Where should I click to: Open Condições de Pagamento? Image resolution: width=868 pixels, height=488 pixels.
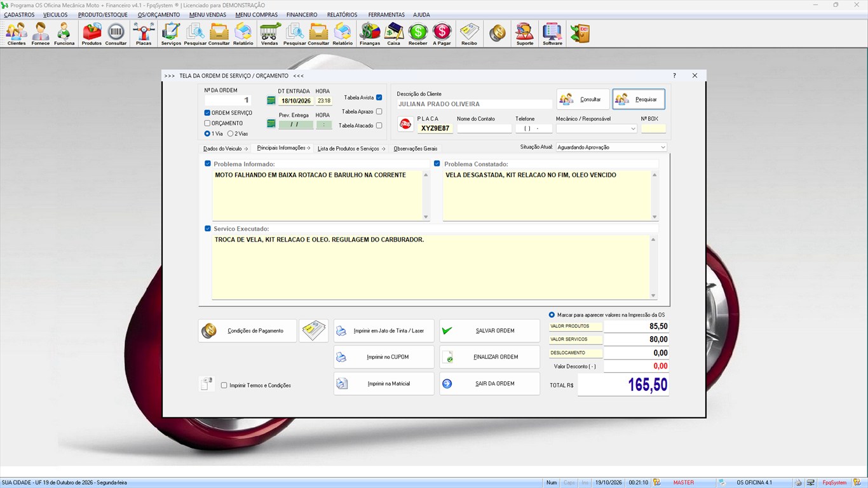(247, 330)
